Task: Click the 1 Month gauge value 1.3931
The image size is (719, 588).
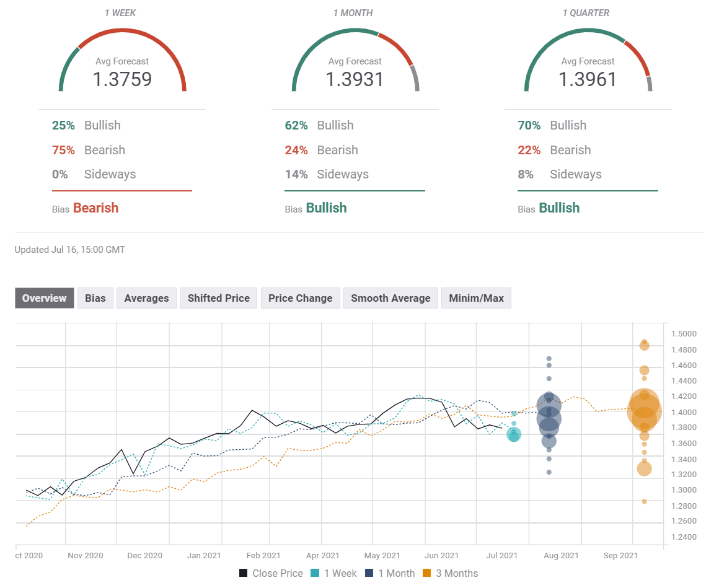Action: coord(355,79)
